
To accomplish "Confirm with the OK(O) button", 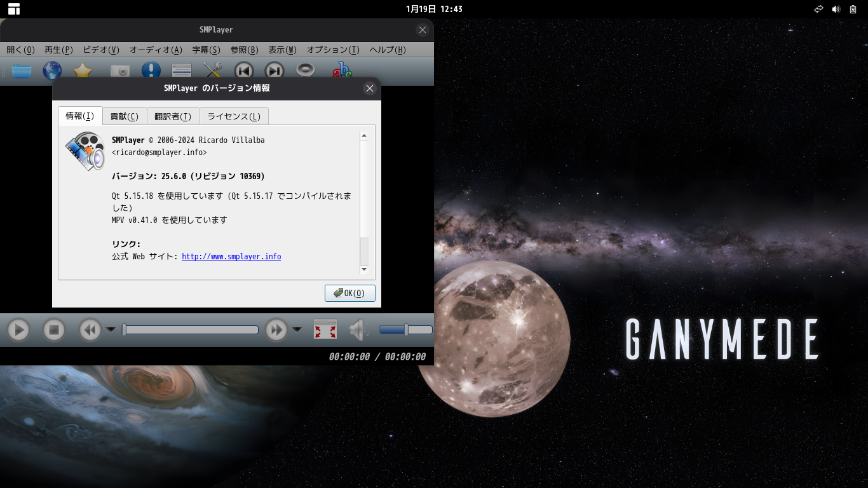I will pyautogui.click(x=350, y=293).
